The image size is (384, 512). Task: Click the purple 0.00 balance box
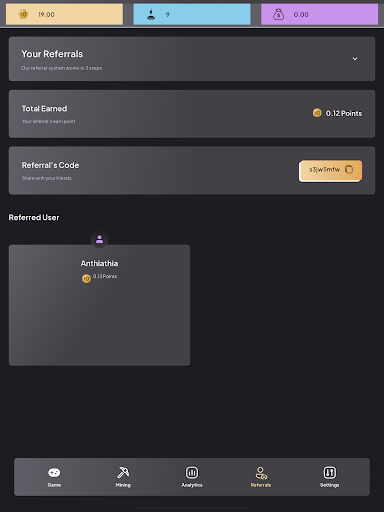[x=319, y=14]
